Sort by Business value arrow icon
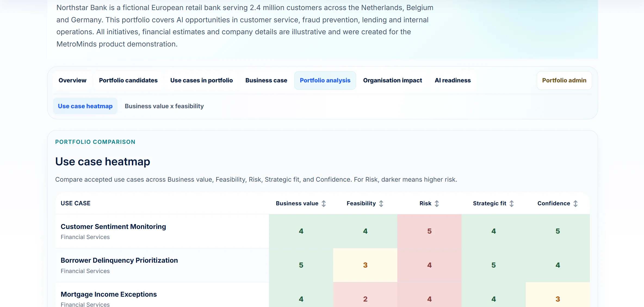Screen dimensions: 644x307 323,203
